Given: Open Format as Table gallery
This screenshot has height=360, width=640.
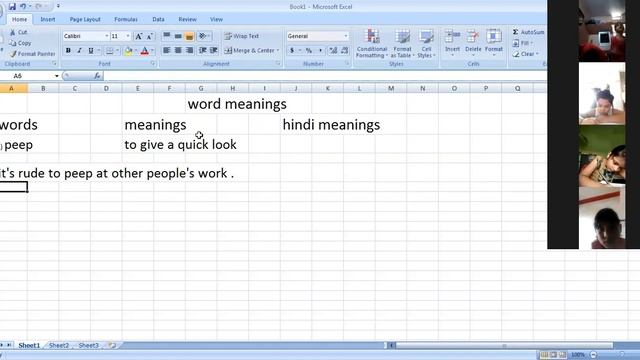Looking at the screenshot, I should tap(402, 43).
